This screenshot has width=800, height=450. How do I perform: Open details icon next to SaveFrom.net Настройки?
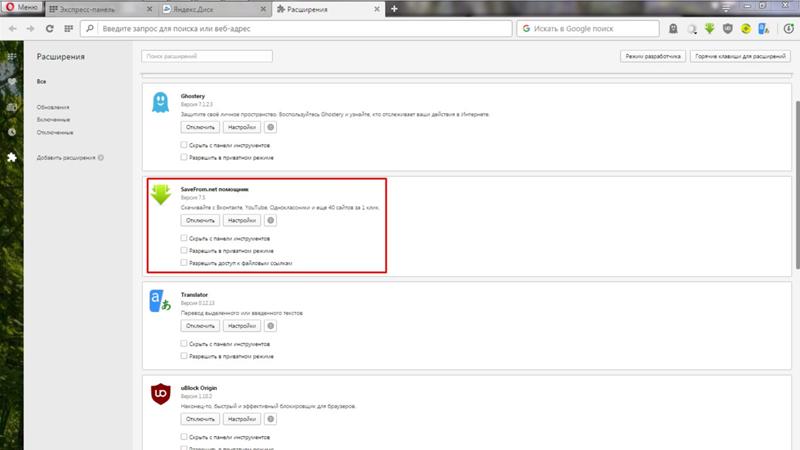coord(271,220)
